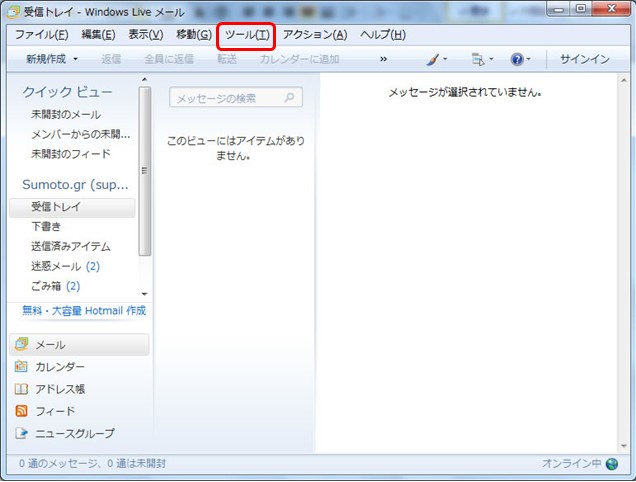
Task: Switch to the メール view label
Action: (x=50, y=345)
